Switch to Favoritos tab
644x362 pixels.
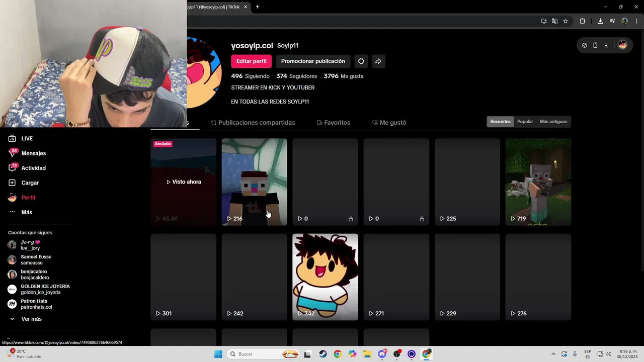[x=334, y=123]
